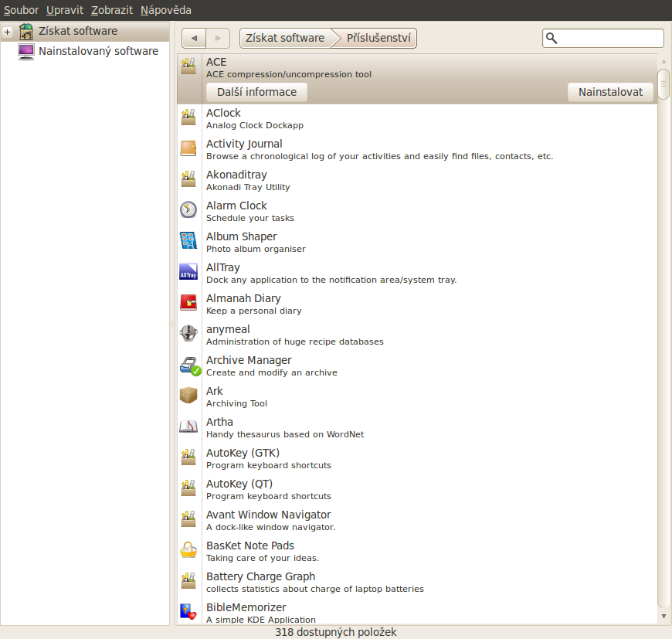672x639 pixels.
Task: Select the Battery Charge Graph title
Action: [260, 576]
